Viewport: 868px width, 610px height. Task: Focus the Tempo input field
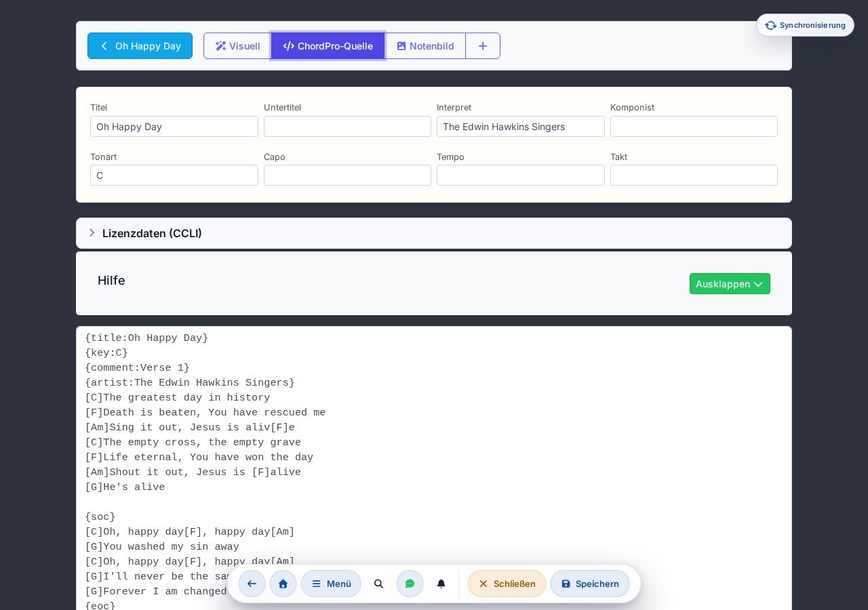(521, 176)
